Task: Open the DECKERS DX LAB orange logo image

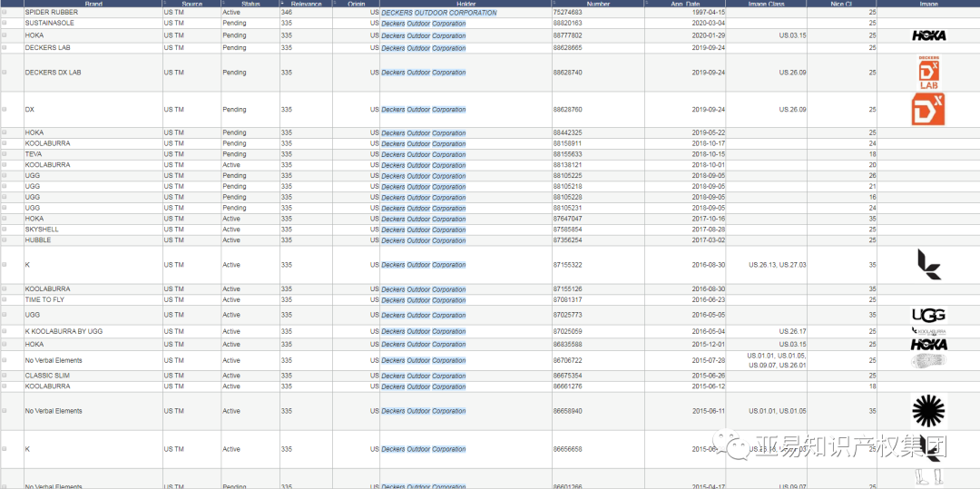Action: pyautogui.click(x=929, y=73)
